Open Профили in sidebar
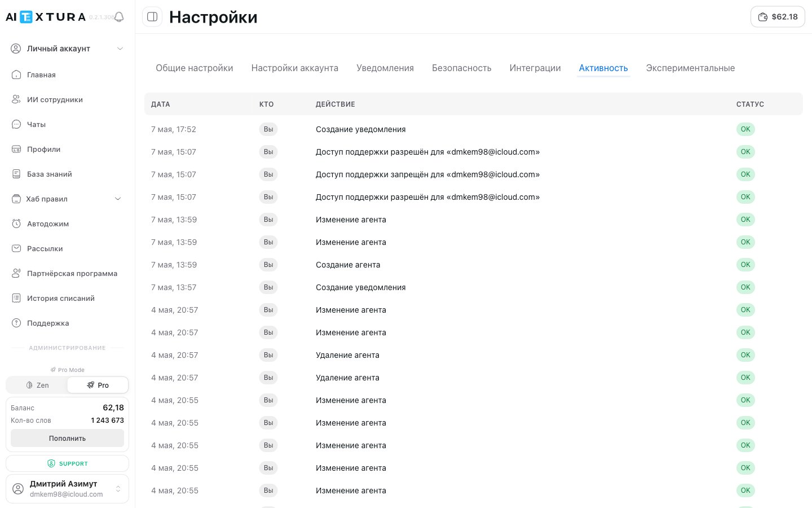 (43, 149)
